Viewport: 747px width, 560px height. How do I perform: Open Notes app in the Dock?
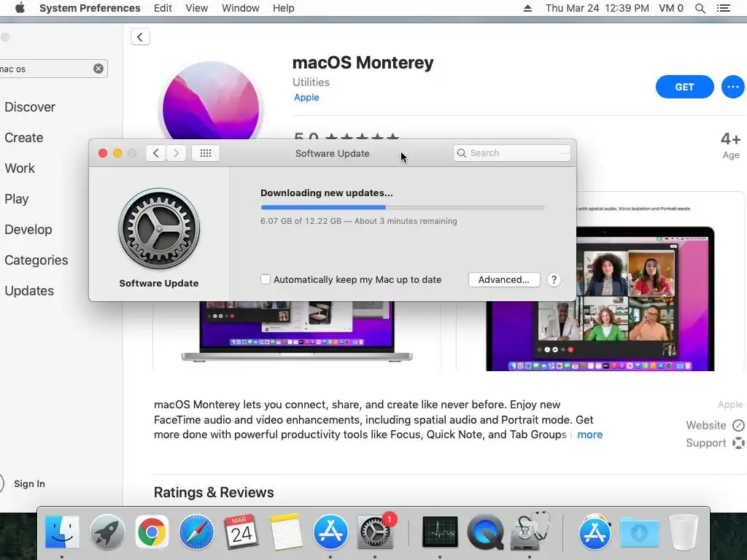pos(286,532)
